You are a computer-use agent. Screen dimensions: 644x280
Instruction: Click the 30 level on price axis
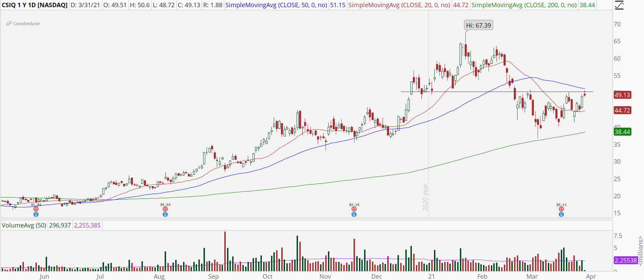(617, 162)
